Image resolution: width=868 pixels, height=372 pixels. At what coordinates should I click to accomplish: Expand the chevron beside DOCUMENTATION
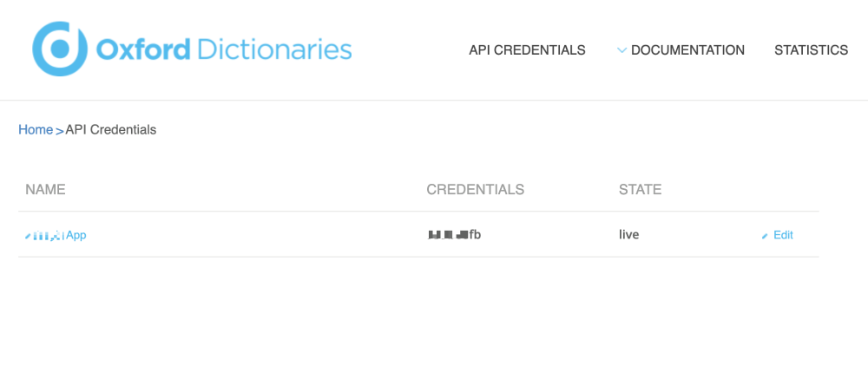[621, 50]
